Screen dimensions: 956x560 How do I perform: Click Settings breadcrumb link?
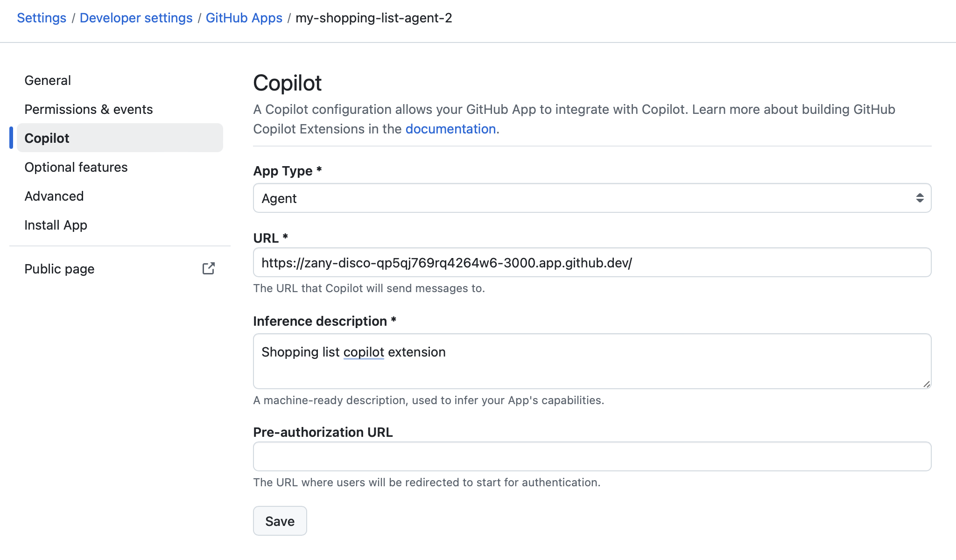(x=42, y=18)
